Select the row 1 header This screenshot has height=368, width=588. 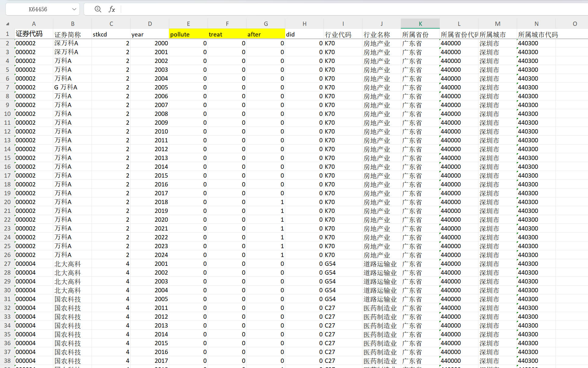(x=7, y=34)
